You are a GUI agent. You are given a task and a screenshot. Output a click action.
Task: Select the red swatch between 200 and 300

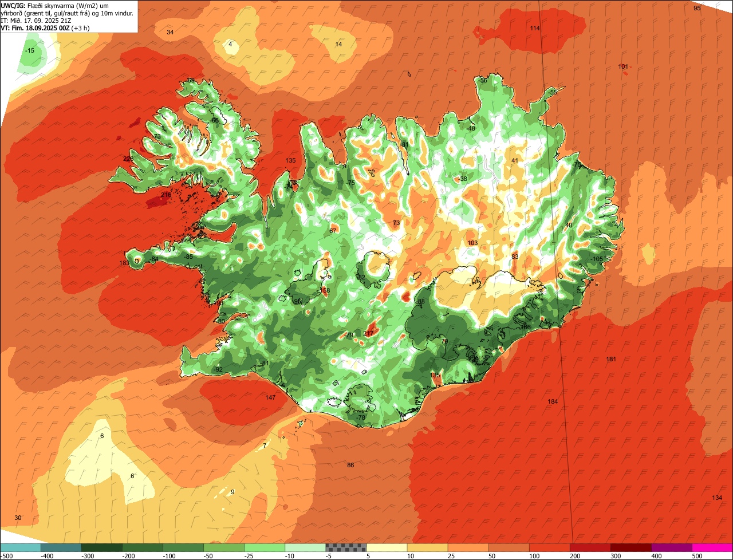coord(590,547)
